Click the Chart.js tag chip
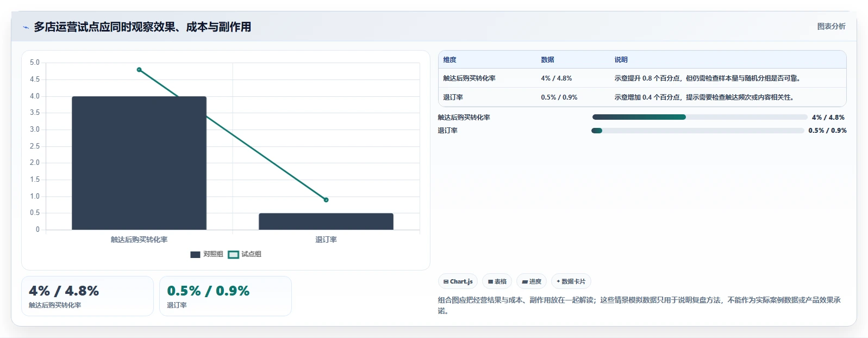This screenshot has height=338, width=868. [458, 281]
